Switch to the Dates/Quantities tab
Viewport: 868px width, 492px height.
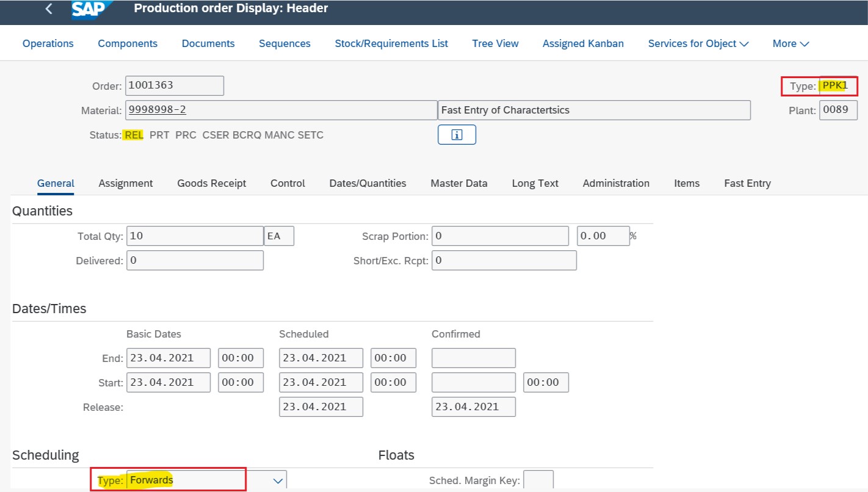(x=367, y=183)
